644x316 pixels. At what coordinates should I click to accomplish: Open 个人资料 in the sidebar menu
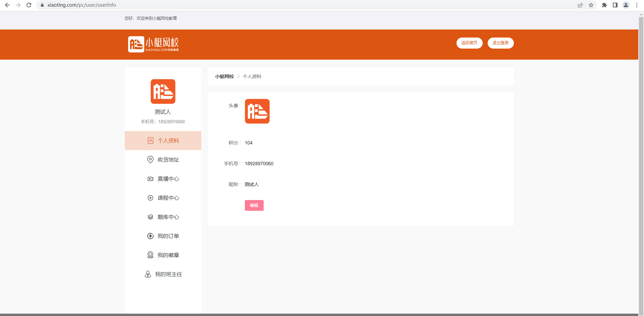tap(163, 140)
